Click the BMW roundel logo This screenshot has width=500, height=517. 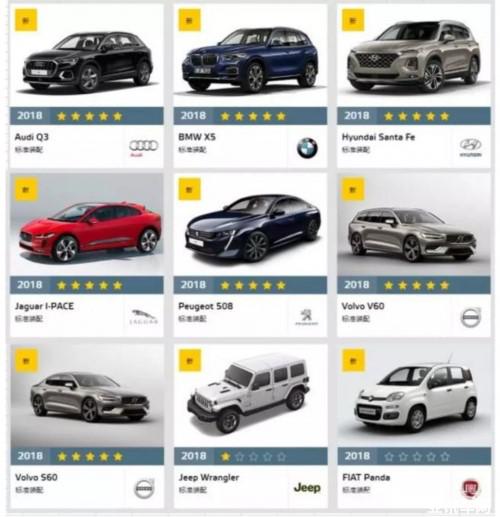tap(307, 148)
